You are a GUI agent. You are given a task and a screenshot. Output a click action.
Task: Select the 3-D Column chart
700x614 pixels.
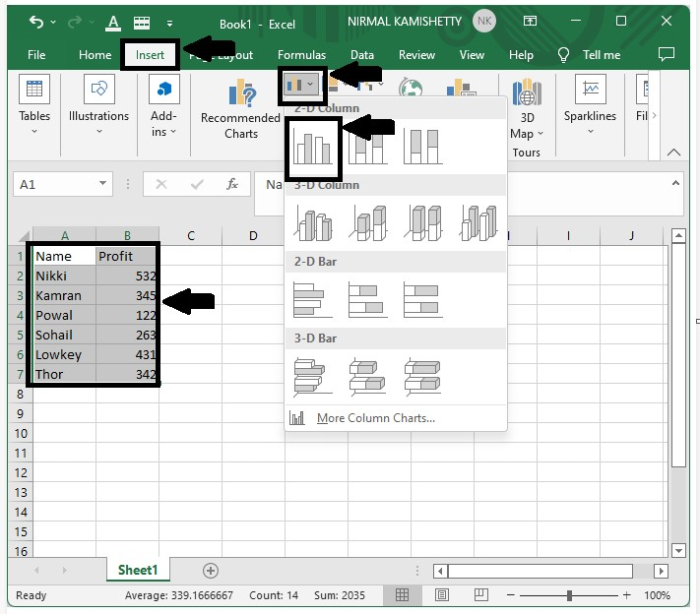(x=479, y=223)
